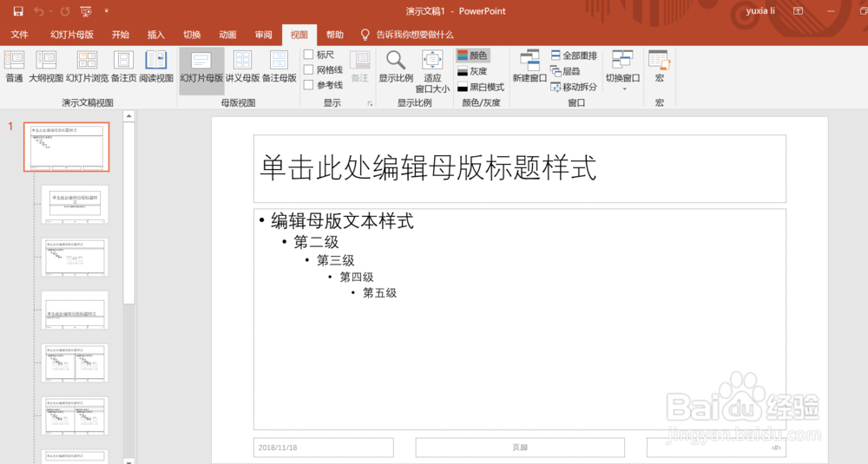This screenshot has width=868, height=464.
Task: Select the title slide layout thumbnail
Action: tap(75, 204)
